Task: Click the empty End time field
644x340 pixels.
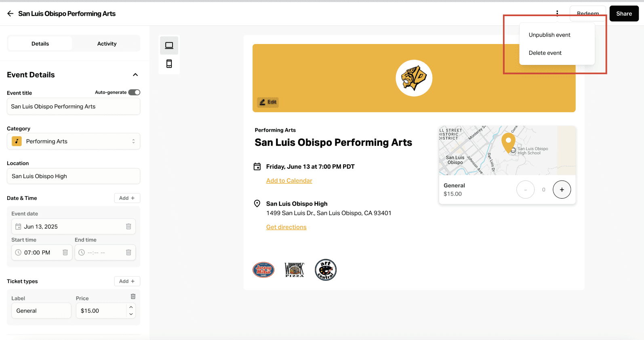Action: pyautogui.click(x=105, y=252)
